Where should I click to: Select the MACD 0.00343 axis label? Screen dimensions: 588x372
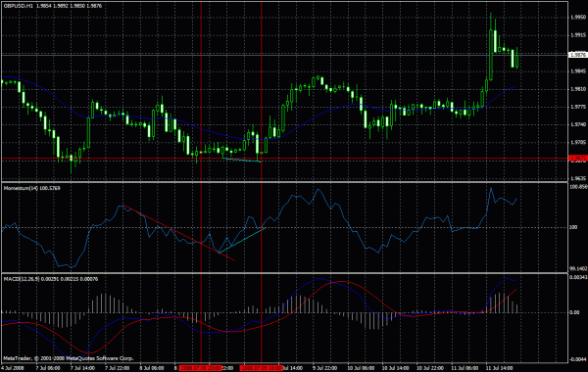[x=578, y=278]
